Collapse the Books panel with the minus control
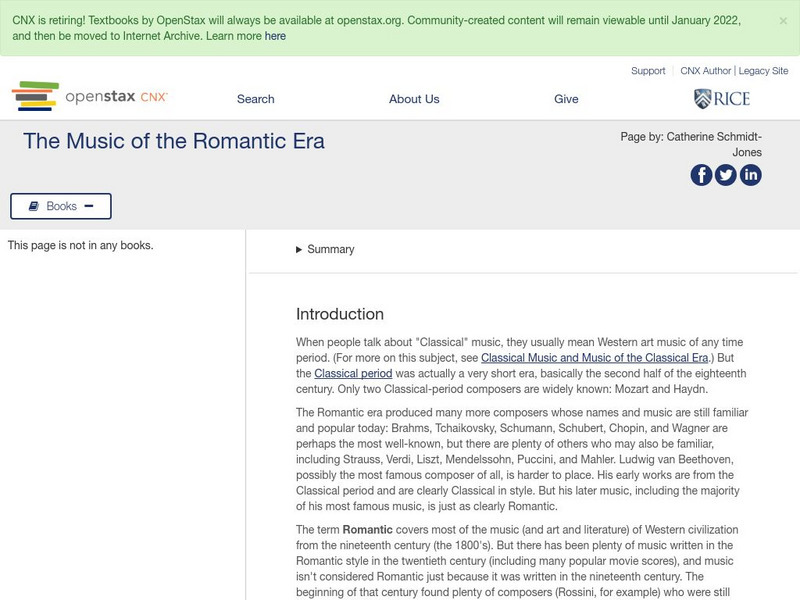The height and width of the screenshot is (600, 800). coord(90,206)
